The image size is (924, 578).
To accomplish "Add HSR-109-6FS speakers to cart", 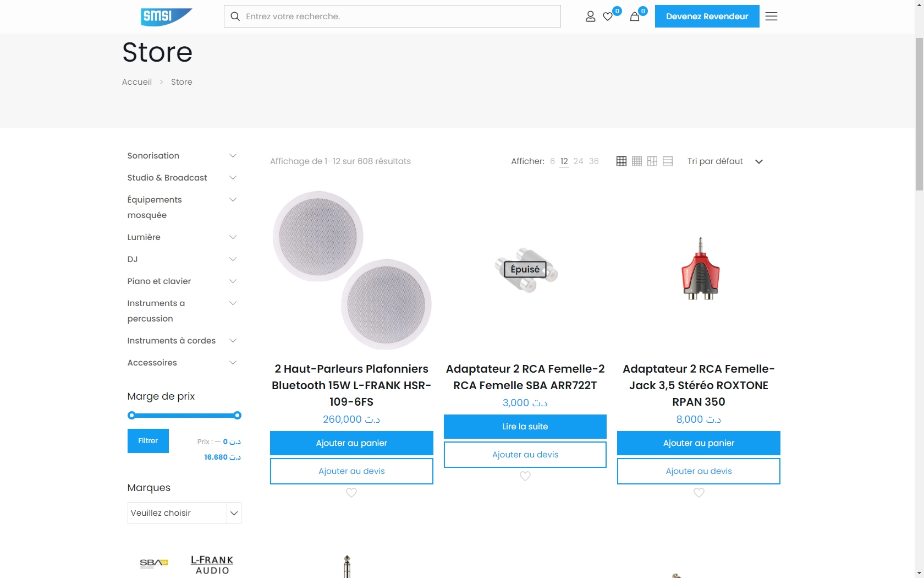I will click(351, 443).
